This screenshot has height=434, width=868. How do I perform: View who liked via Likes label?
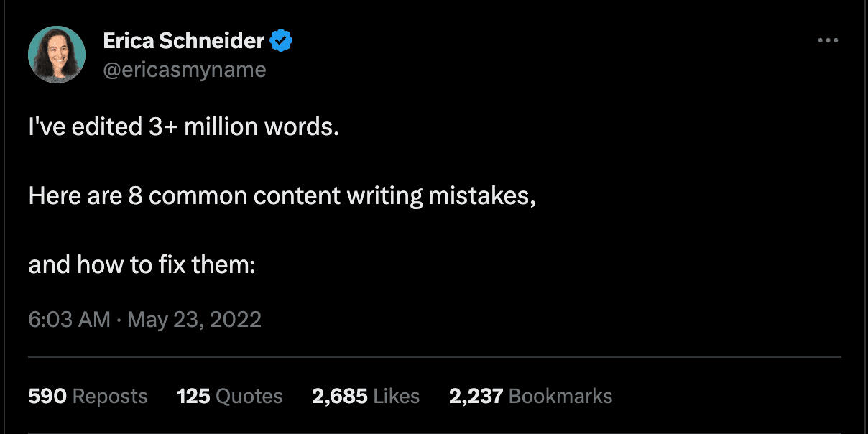point(397,396)
